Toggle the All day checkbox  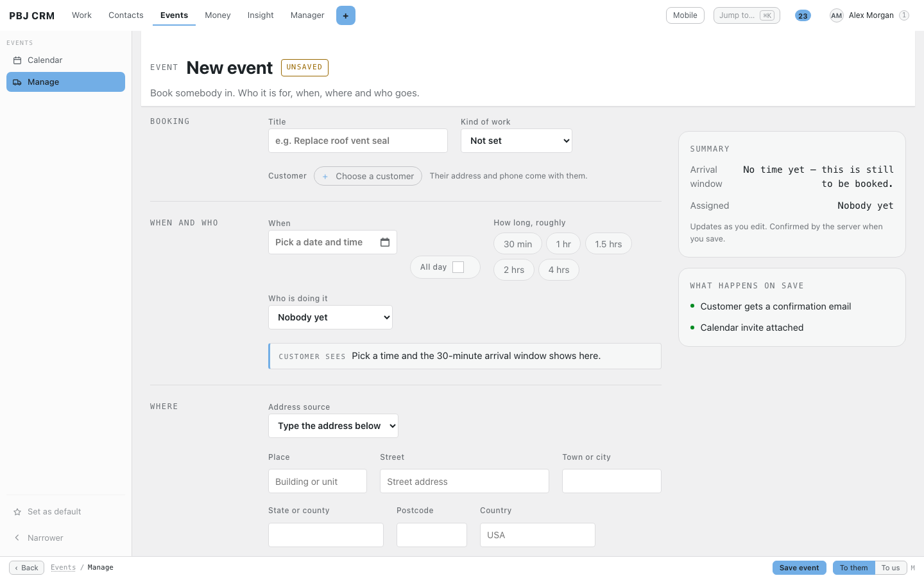pyautogui.click(x=458, y=267)
